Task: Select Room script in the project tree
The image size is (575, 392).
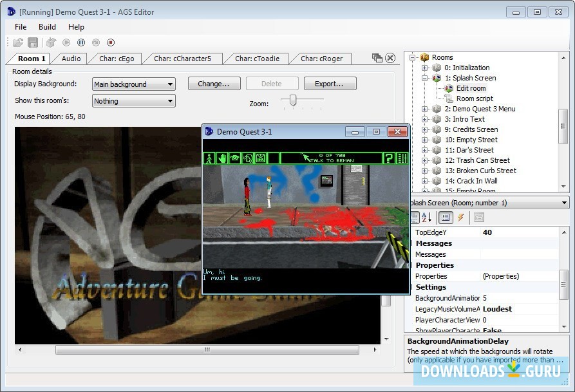Action: point(469,98)
